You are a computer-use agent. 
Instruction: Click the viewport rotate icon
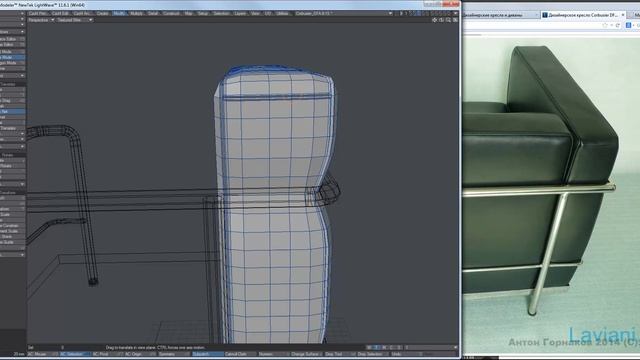tap(441, 20)
